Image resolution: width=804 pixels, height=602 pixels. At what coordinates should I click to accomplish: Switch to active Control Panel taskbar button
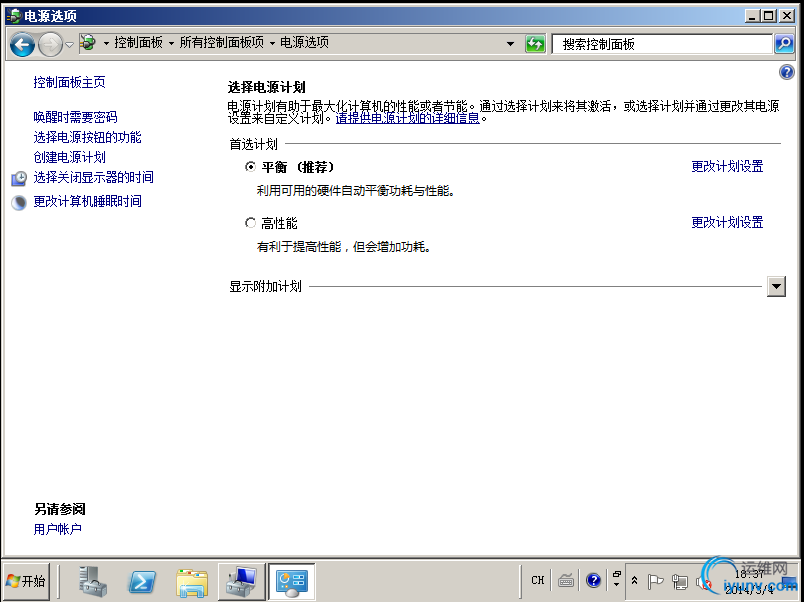pyautogui.click(x=292, y=581)
